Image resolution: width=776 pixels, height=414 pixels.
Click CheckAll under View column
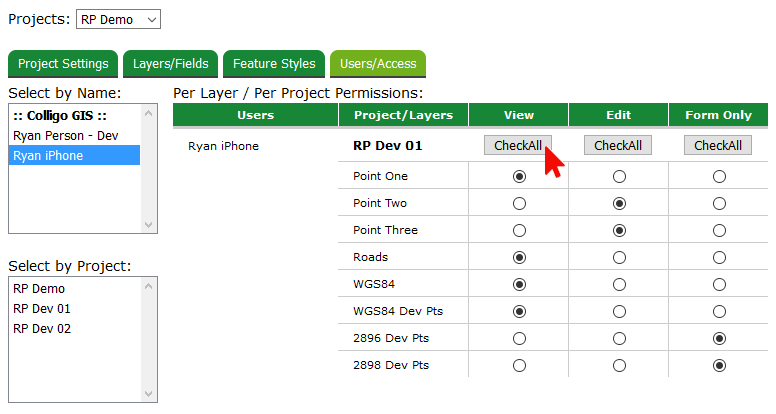tap(518, 146)
